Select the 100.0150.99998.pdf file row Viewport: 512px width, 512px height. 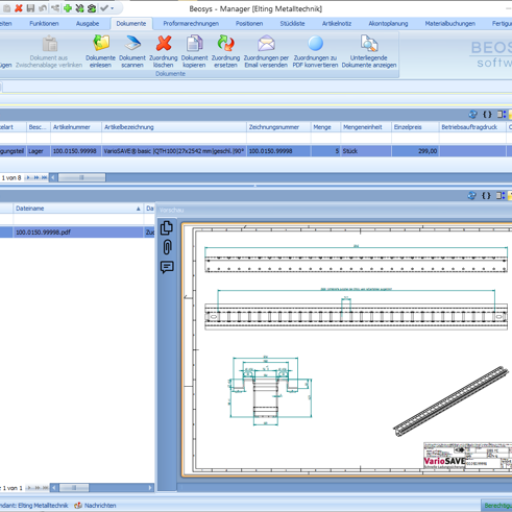[x=77, y=232]
